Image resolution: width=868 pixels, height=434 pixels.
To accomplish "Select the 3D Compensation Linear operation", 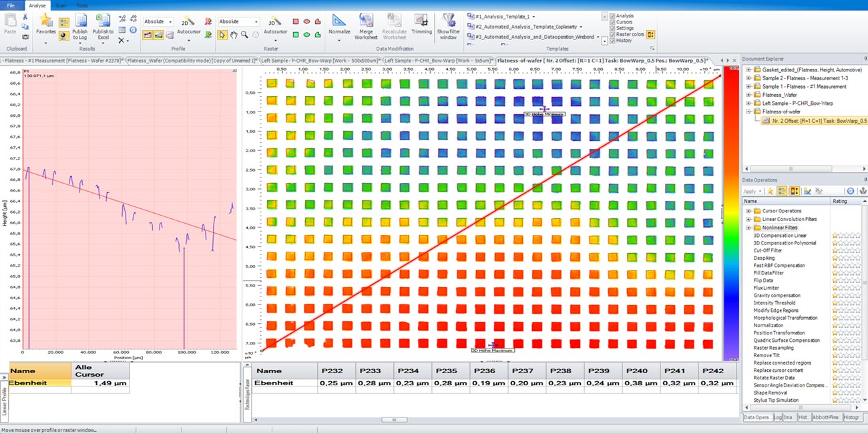I will pos(780,236).
